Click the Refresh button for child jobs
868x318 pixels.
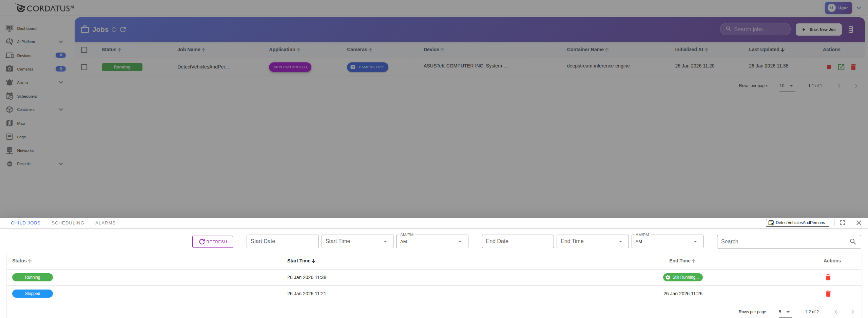[213, 242]
